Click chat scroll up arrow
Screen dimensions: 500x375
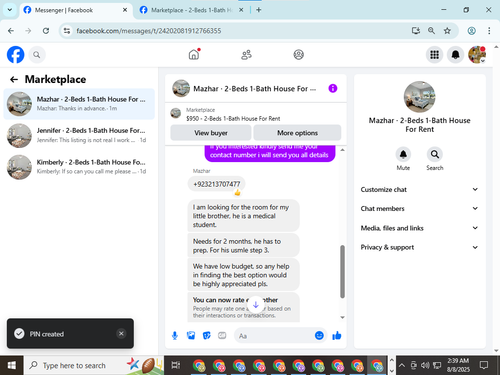(342, 150)
